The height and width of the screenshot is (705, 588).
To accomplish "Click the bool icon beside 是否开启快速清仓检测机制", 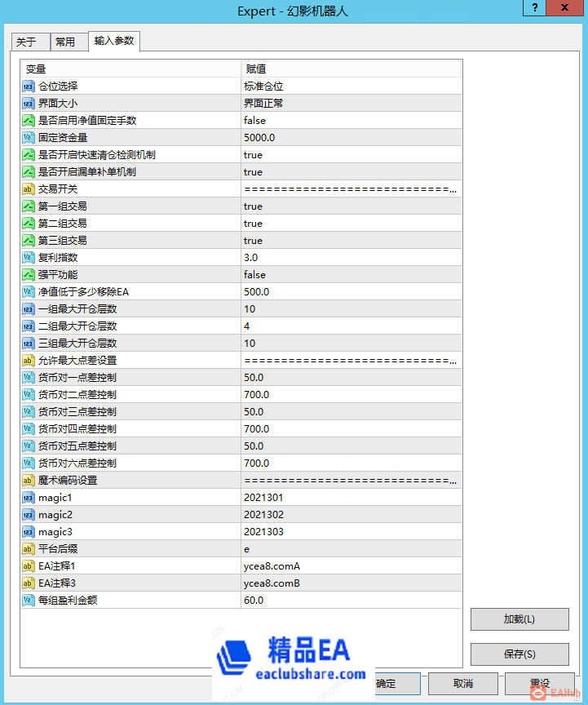I will coord(28,155).
